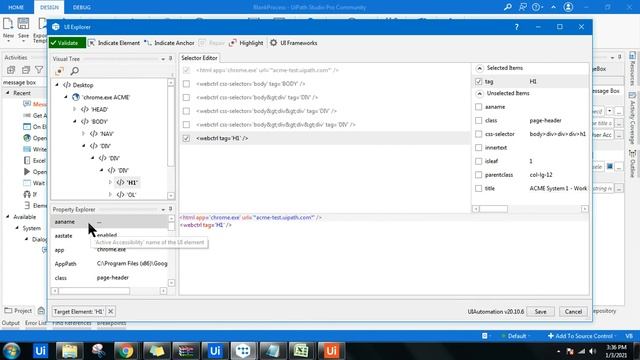
Task: Uncheck the webctrl tag H1 selector row
Action: tap(186, 138)
